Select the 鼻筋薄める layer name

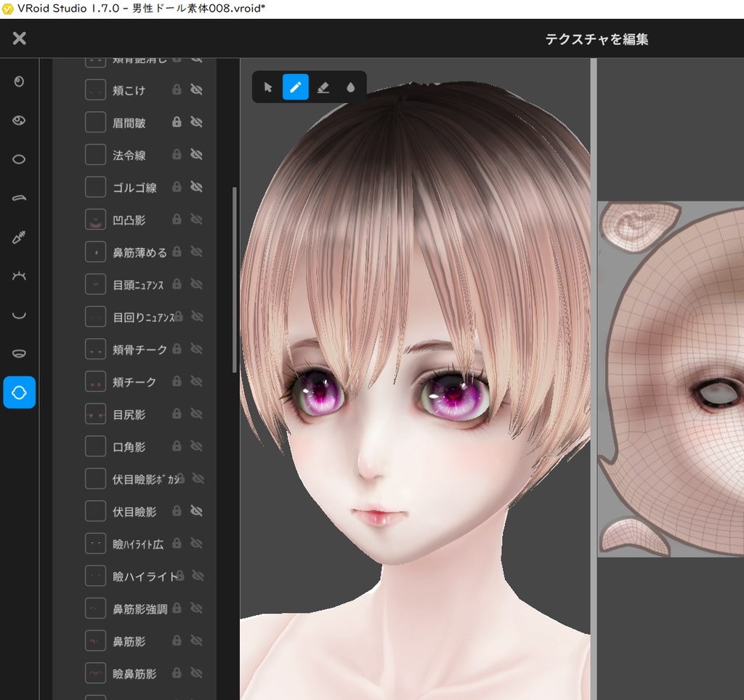tap(140, 252)
